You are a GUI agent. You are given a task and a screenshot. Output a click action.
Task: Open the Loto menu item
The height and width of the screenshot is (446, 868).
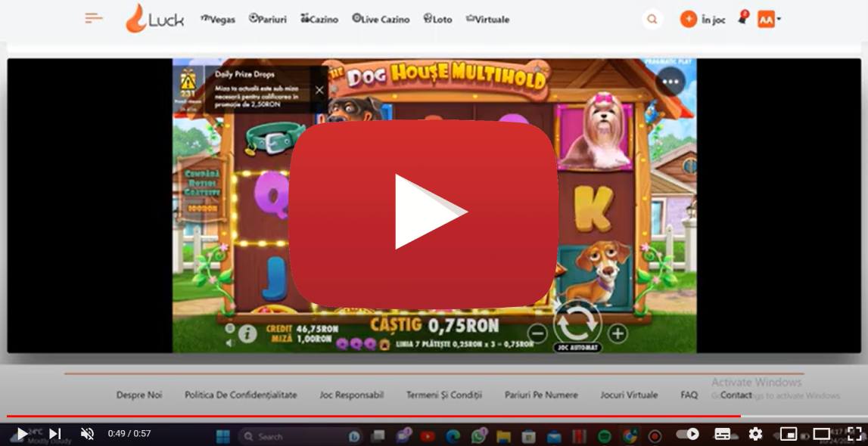[438, 20]
